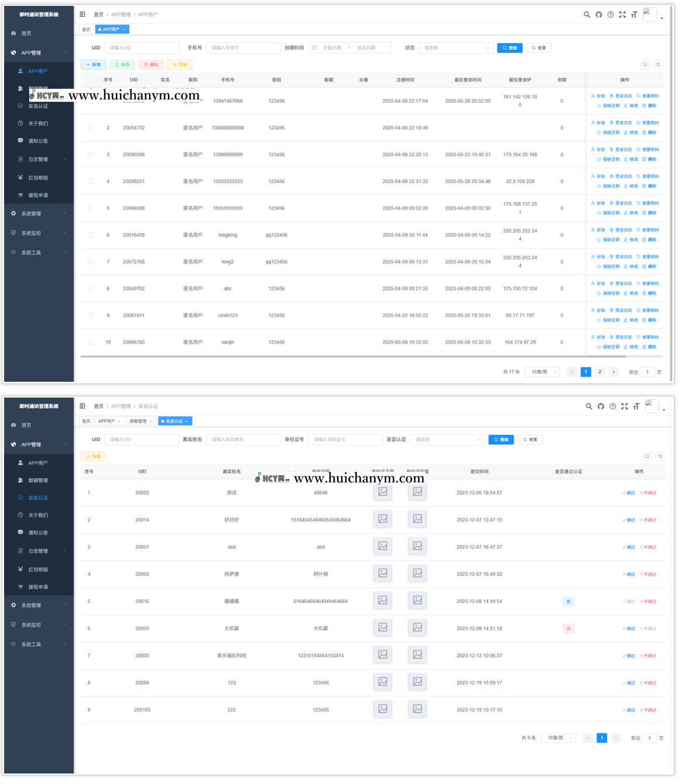The height and width of the screenshot is (784, 681).
Task: Click refresh table icon on 实名认证 page
Action: [660, 456]
